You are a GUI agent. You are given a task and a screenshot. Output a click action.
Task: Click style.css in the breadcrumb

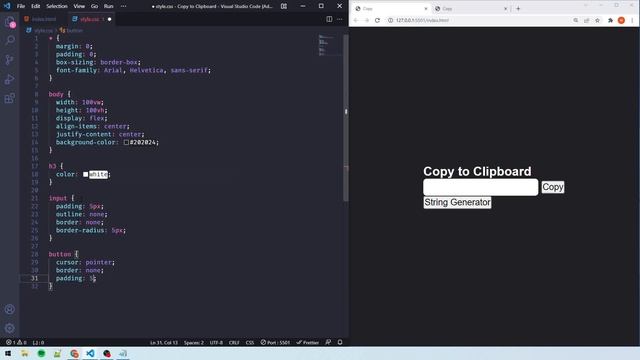(x=43, y=31)
